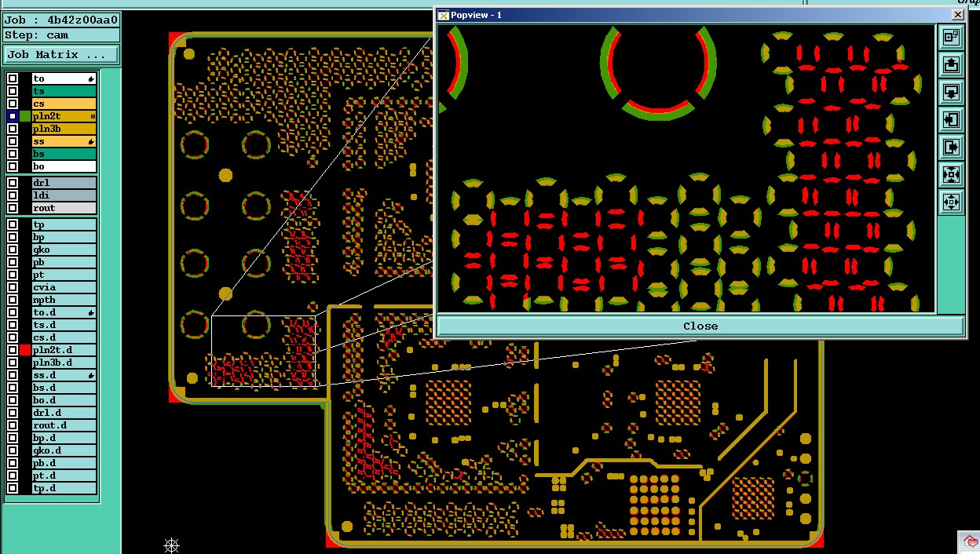Open the Job Matrix panel
The width and height of the screenshot is (980, 554).
point(61,55)
